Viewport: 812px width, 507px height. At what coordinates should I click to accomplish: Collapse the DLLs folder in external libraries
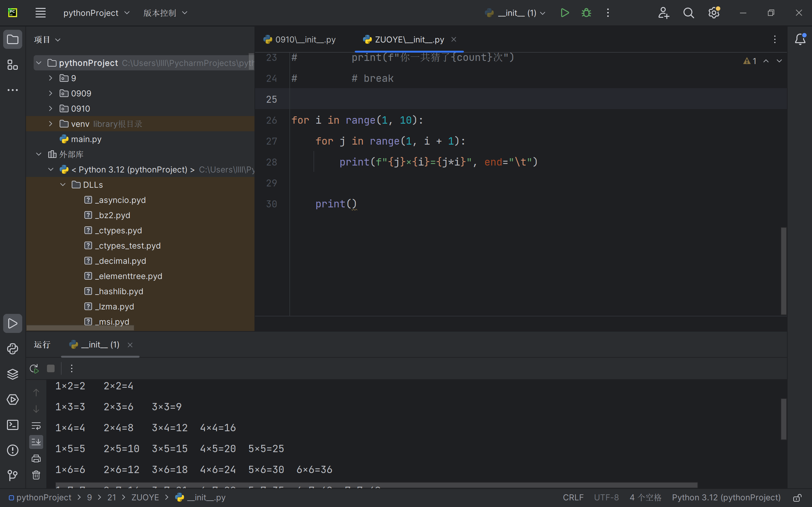point(63,185)
